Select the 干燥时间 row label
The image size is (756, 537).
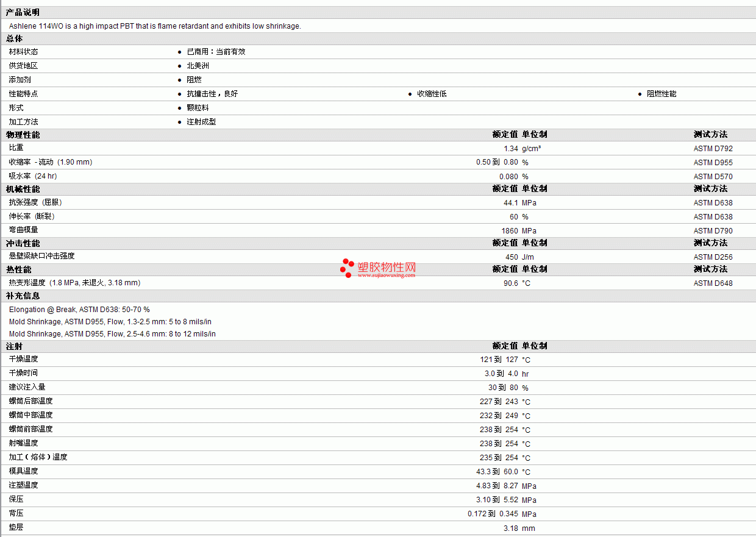23,373
